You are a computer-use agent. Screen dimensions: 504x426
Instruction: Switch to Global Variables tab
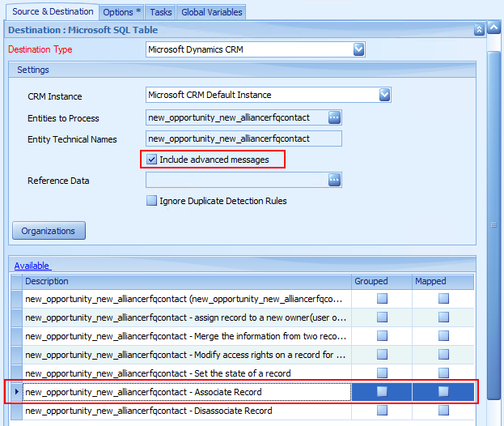(211, 12)
